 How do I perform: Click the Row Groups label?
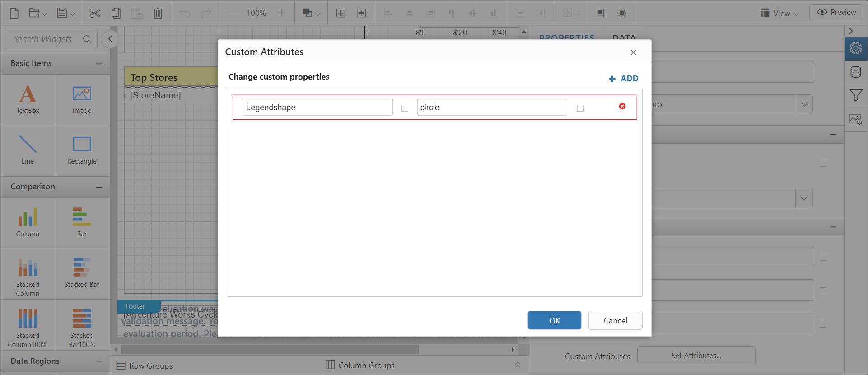(151, 366)
